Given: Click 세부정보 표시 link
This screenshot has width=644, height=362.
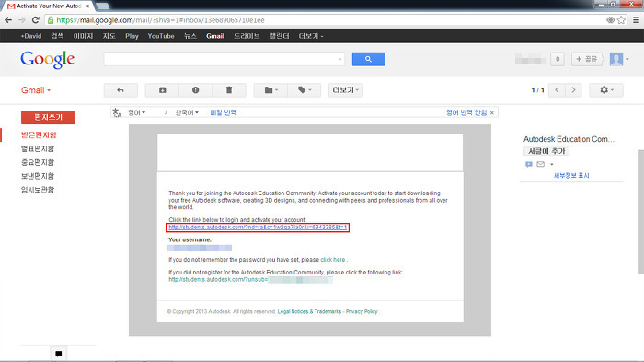Looking at the screenshot, I should pyautogui.click(x=571, y=176).
